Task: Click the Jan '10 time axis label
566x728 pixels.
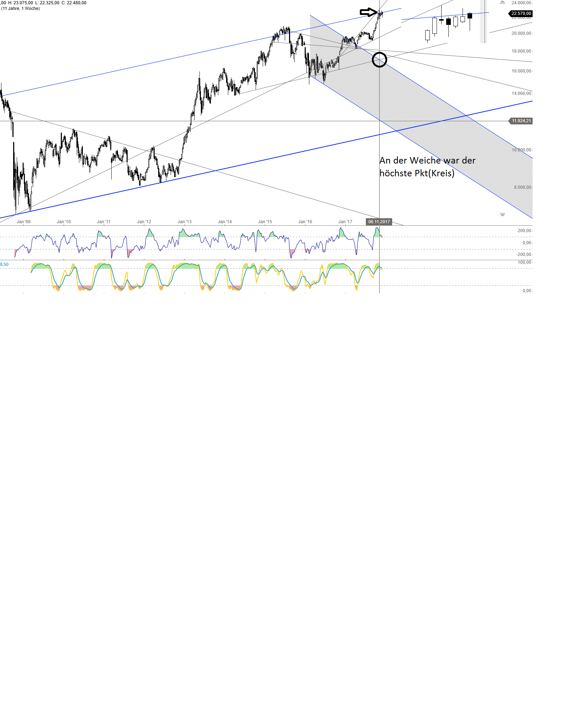Action: [x=64, y=222]
